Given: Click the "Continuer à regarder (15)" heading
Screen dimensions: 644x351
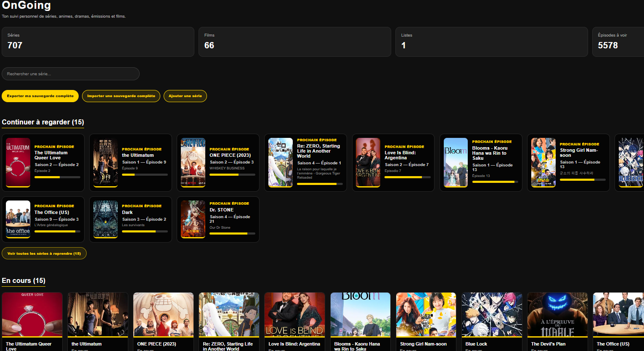Looking at the screenshot, I should [x=43, y=122].
